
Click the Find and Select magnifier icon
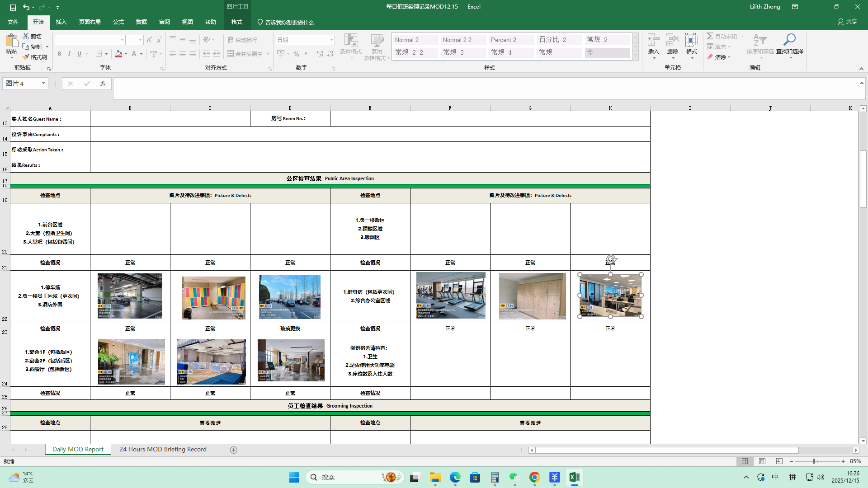coord(789,40)
